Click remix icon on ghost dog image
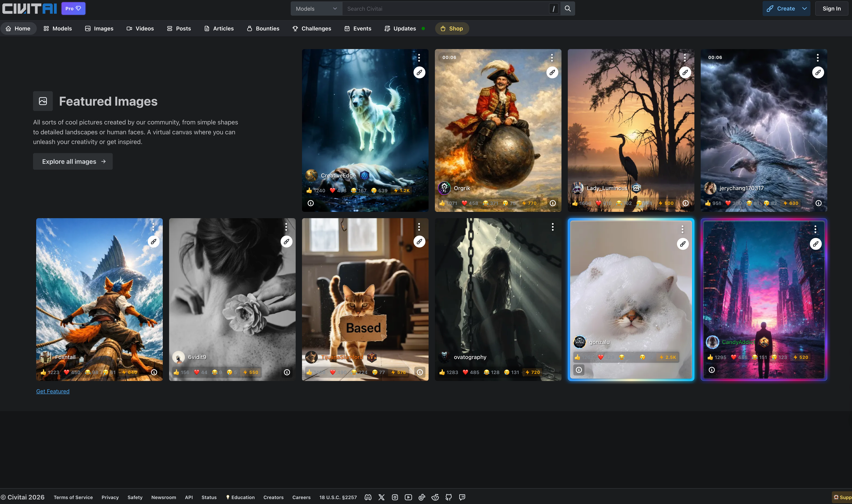The width and height of the screenshot is (852, 504). click(x=419, y=72)
